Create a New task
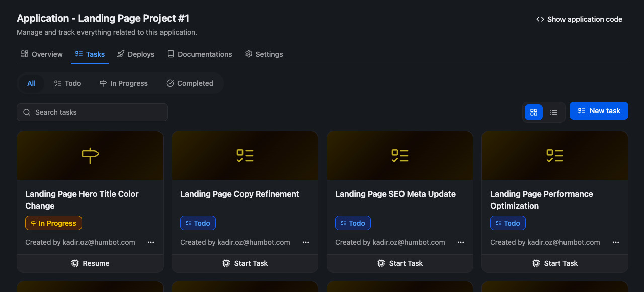The image size is (644, 292). click(x=599, y=111)
